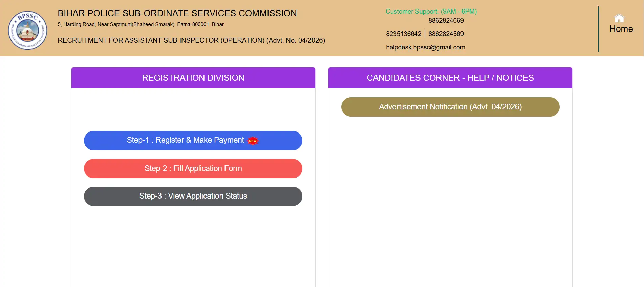This screenshot has width=644, height=287.
Task: Click the Harding Road address line
Action: pos(141,24)
